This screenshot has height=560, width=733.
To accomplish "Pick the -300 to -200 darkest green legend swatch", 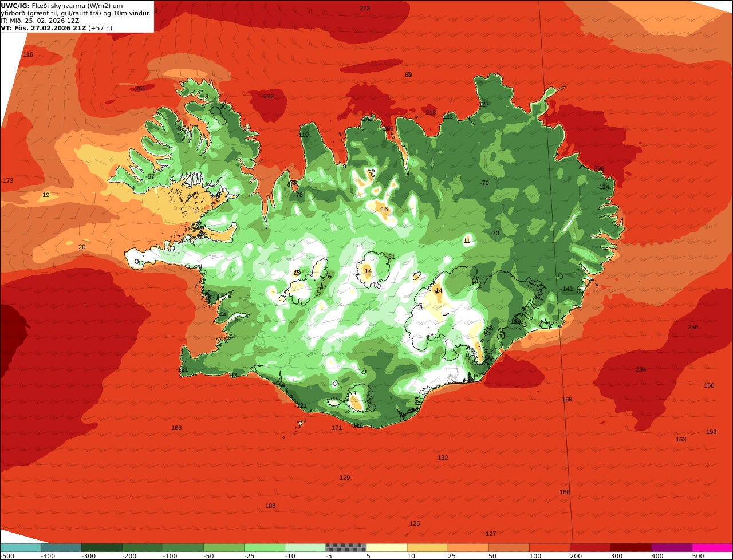I will (102, 547).
